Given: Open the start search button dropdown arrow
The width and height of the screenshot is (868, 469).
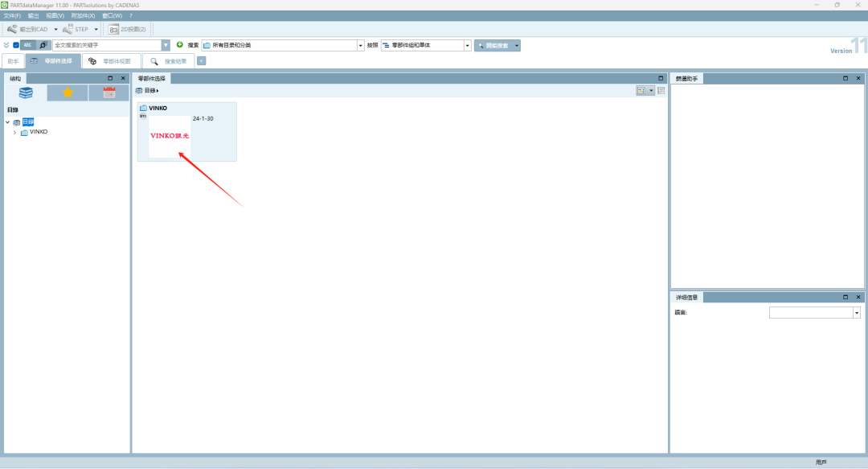Looking at the screenshot, I should (517, 46).
